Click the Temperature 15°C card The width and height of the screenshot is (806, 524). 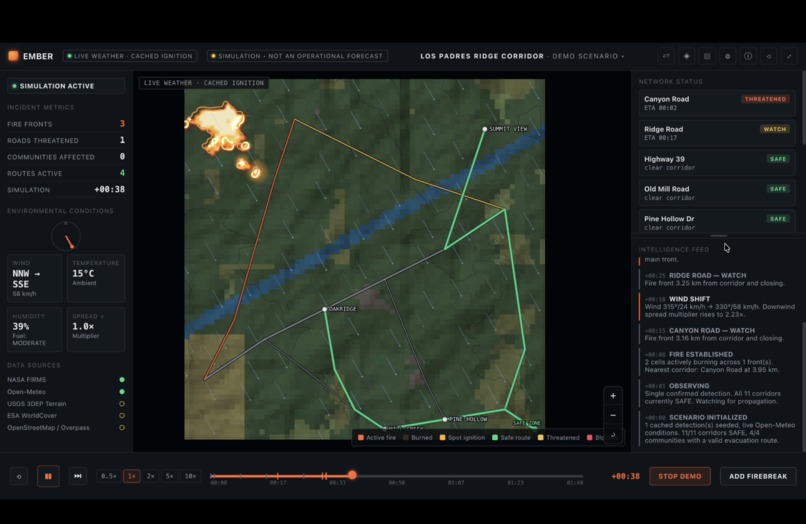(x=96, y=278)
